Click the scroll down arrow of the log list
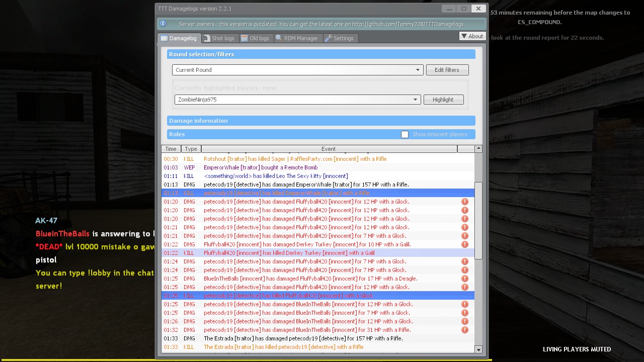 click(x=478, y=349)
